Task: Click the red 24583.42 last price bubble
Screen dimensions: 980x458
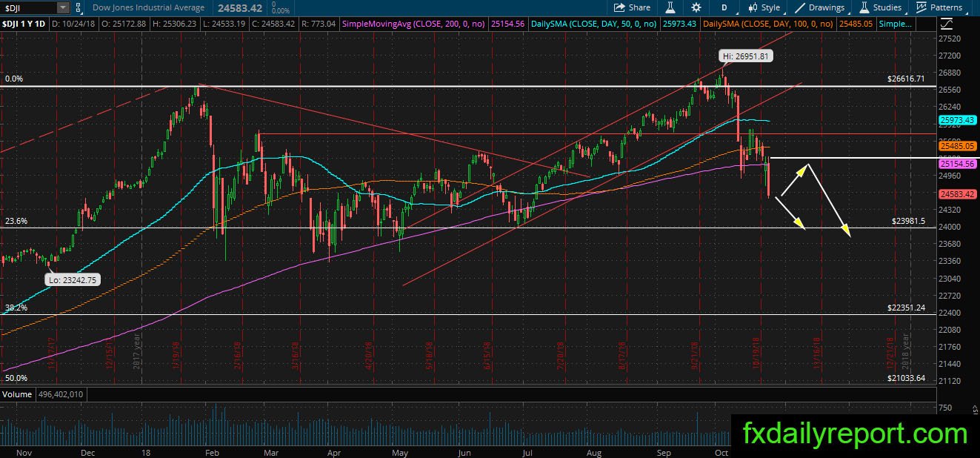Action: [957, 194]
